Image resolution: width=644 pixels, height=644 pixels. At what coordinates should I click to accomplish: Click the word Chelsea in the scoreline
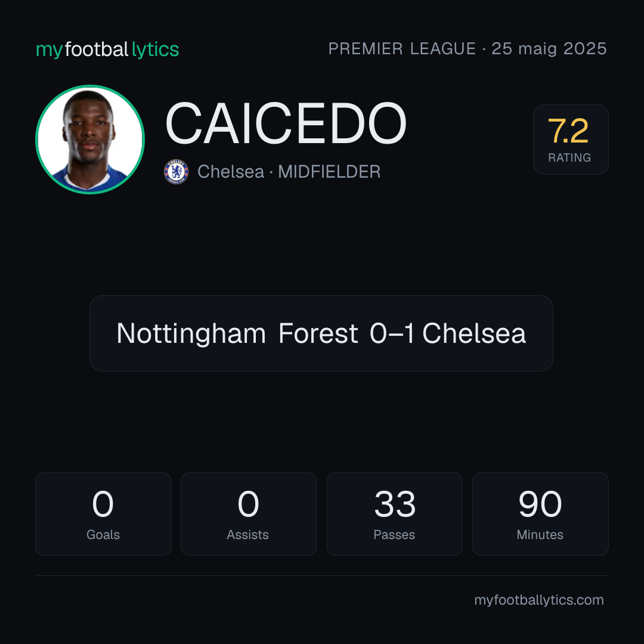click(x=474, y=333)
